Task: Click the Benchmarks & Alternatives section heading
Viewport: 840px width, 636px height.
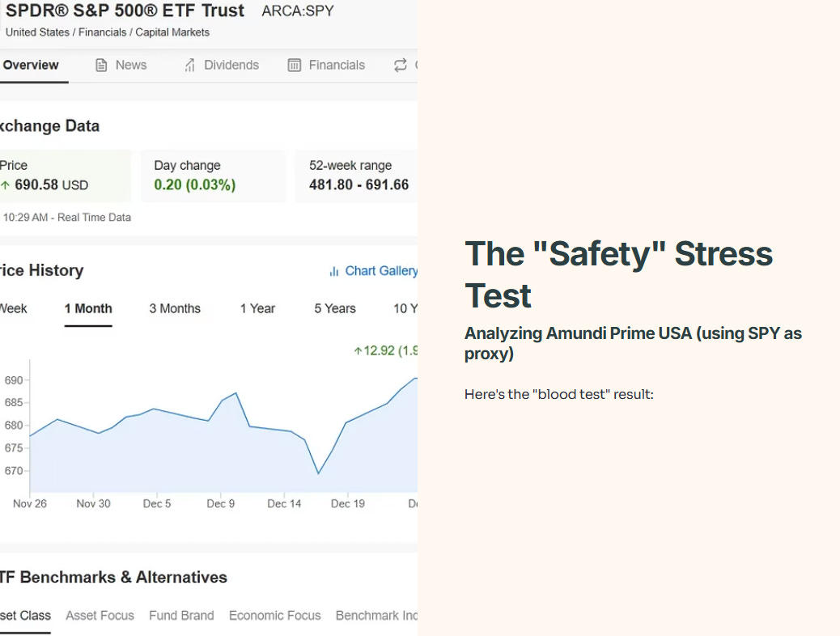Action: (113, 577)
